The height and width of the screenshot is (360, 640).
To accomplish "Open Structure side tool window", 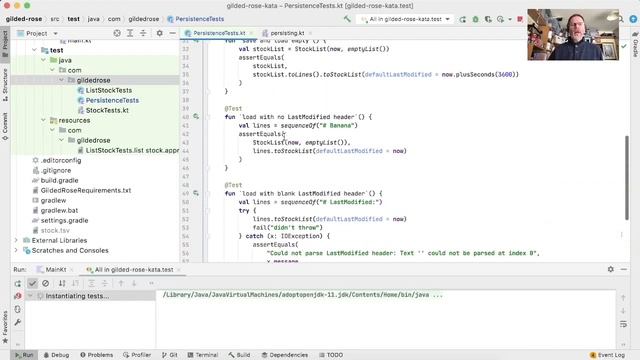I will click(5, 85).
